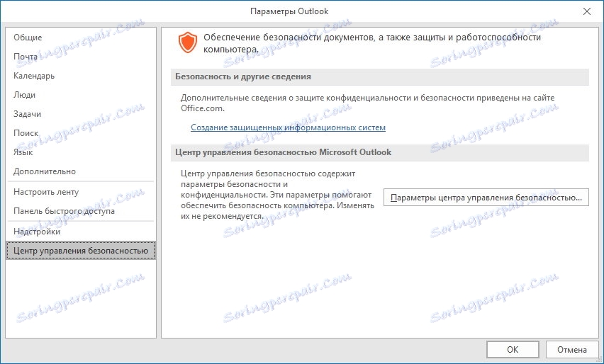The height and width of the screenshot is (364, 604).
Task: Go to the Надстройки category
Action: coord(81,232)
